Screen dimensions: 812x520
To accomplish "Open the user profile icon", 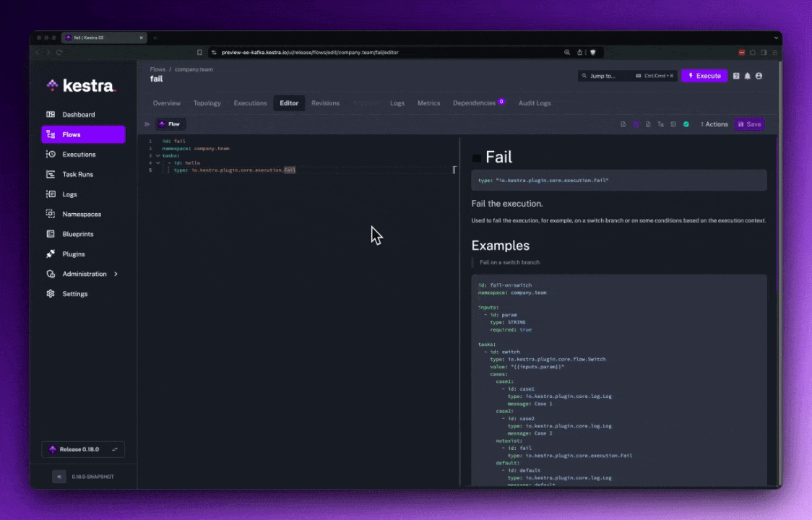I will pos(759,76).
